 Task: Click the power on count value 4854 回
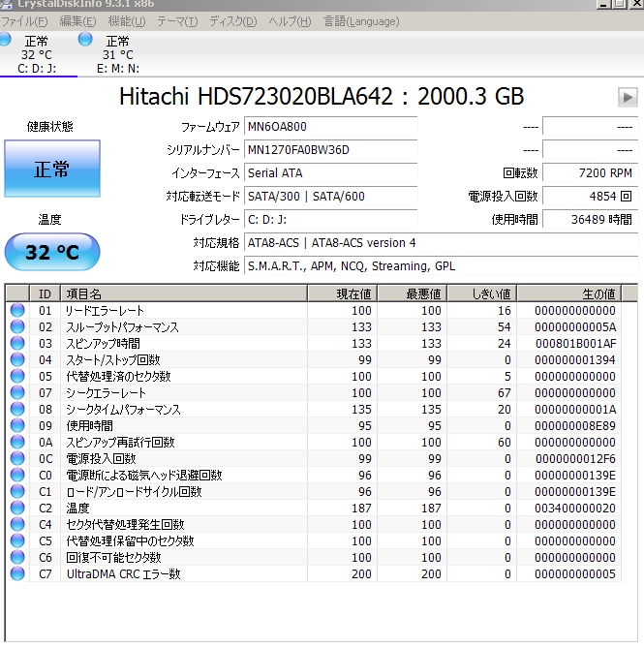click(591, 196)
